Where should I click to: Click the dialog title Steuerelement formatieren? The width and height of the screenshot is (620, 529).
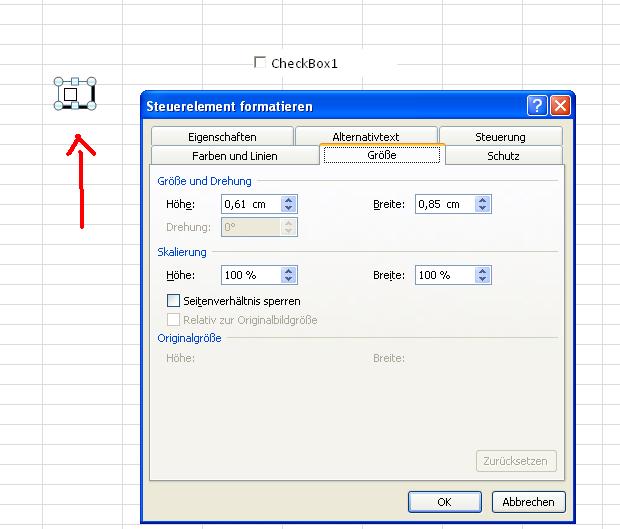pyautogui.click(x=229, y=106)
